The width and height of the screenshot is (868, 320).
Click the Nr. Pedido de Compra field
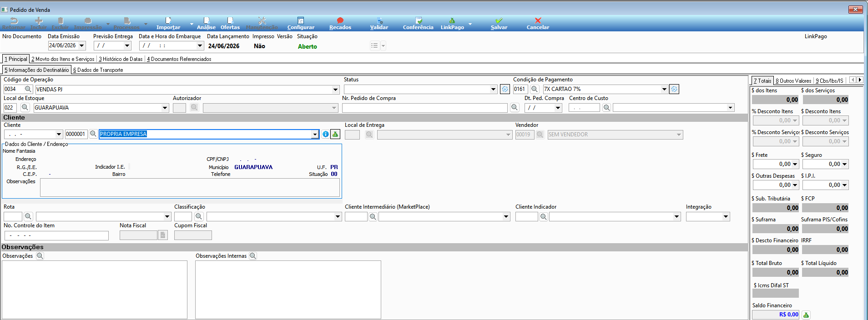point(425,108)
